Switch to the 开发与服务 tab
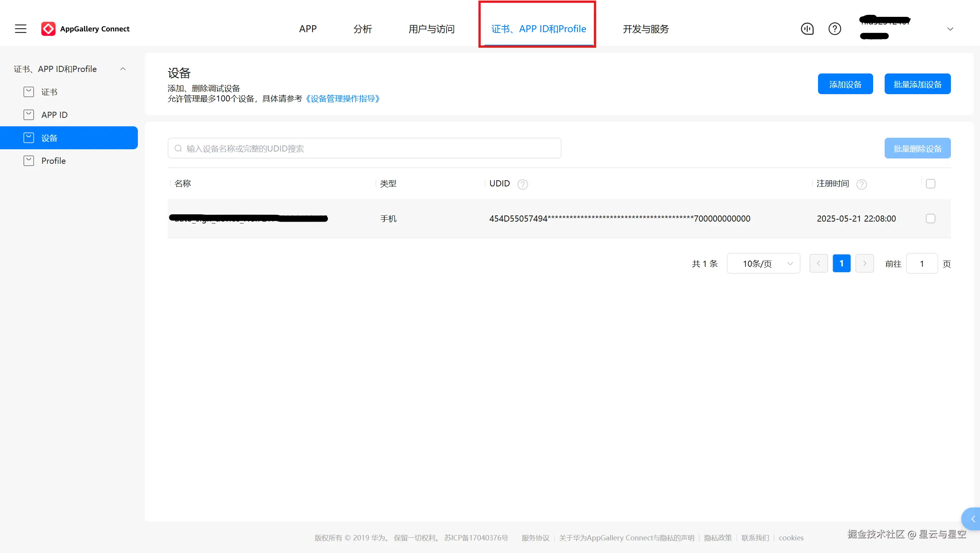980x553 pixels. [x=645, y=29]
